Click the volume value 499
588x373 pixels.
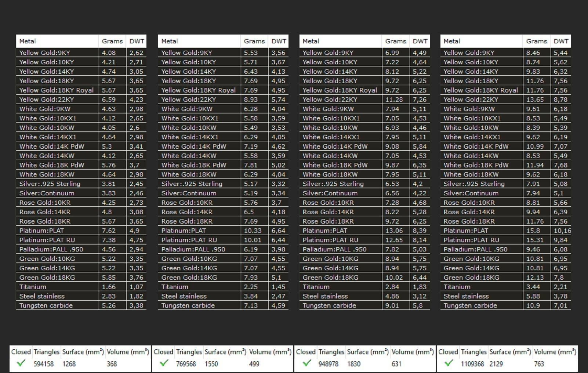click(x=254, y=364)
